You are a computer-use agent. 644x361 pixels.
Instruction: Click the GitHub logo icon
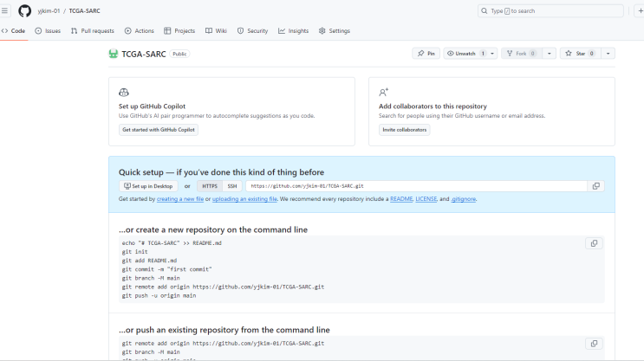coord(24,11)
